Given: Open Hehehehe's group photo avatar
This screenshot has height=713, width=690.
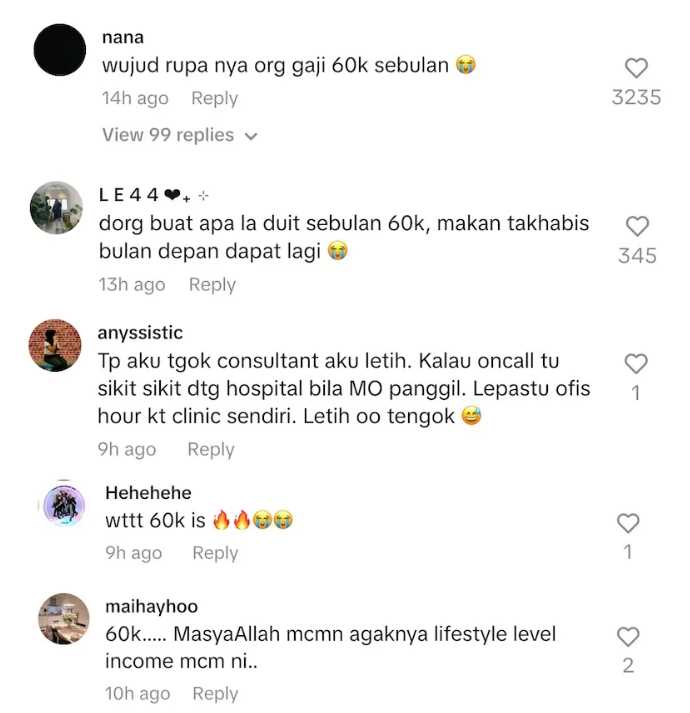Looking at the screenshot, I should tap(64, 505).
